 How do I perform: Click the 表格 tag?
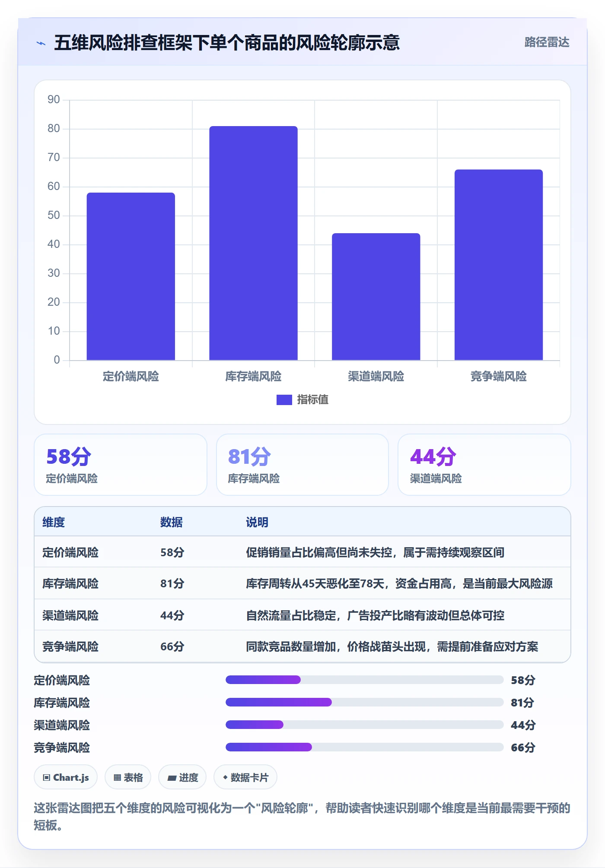click(128, 777)
